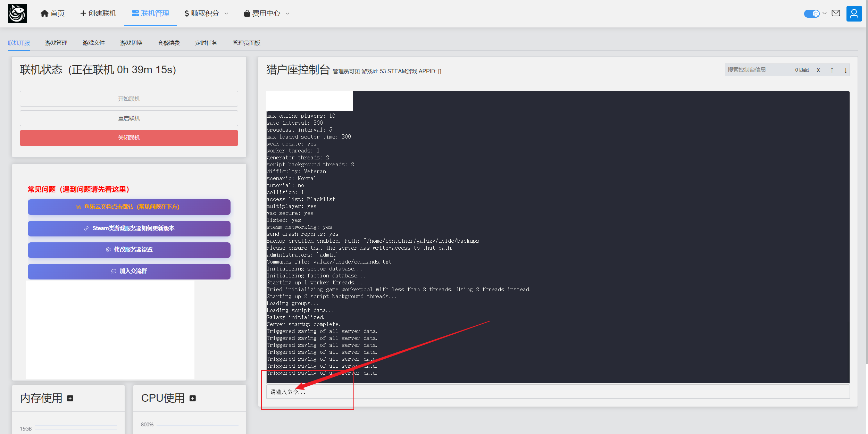Jump to previous search match arrow
868x434 pixels.
pyautogui.click(x=832, y=70)
